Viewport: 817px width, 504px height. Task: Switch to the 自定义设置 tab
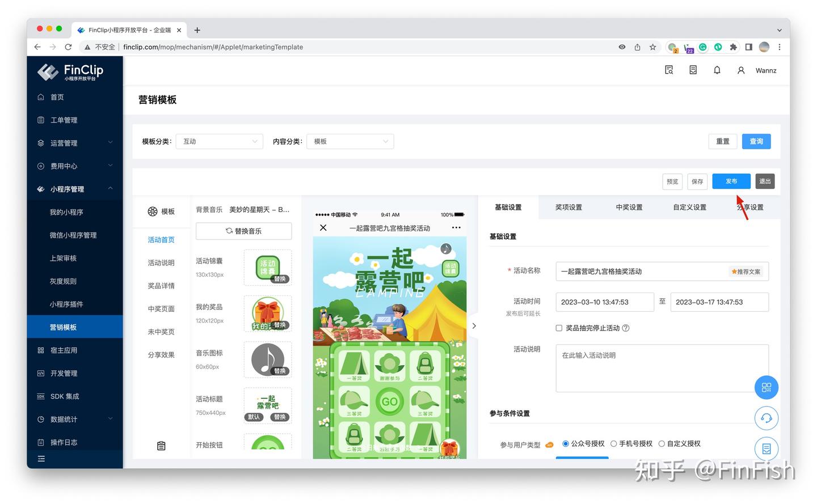pos(690,207)
